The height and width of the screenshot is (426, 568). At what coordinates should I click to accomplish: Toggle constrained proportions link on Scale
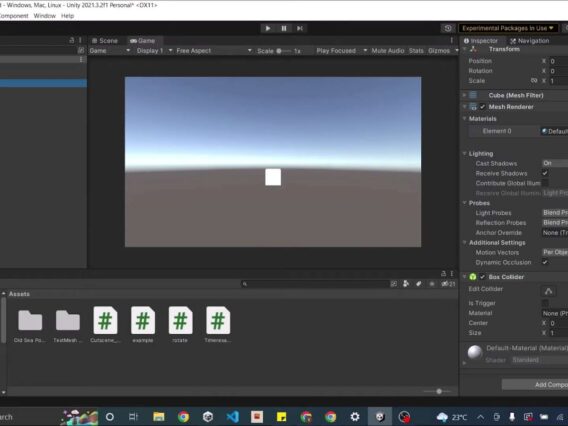pos(534,80)
